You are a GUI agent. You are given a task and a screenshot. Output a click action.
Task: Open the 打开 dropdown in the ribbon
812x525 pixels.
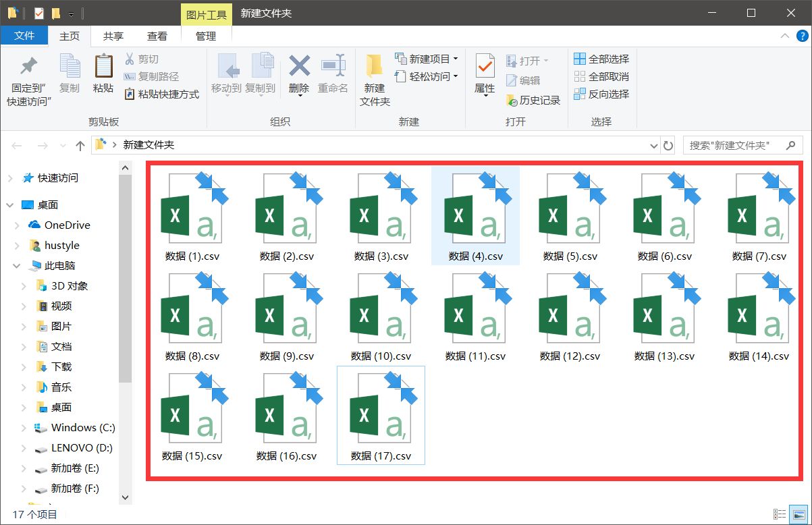point(527,61)
